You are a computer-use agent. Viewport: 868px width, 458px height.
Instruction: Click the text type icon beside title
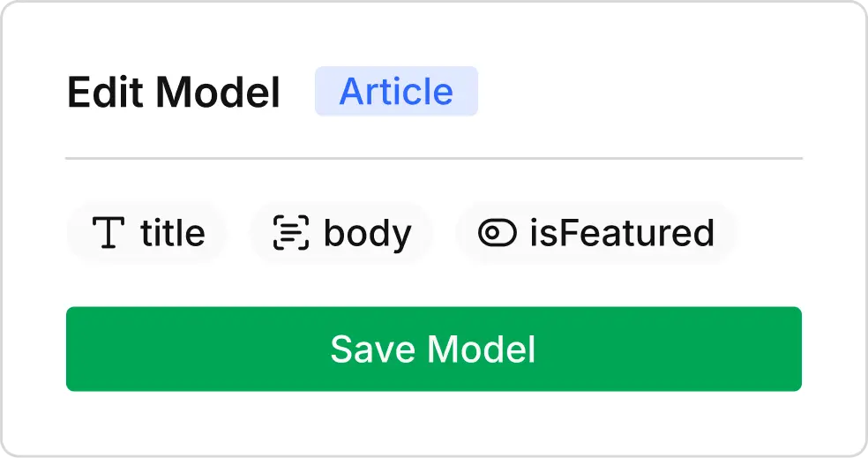click(108, 233)
